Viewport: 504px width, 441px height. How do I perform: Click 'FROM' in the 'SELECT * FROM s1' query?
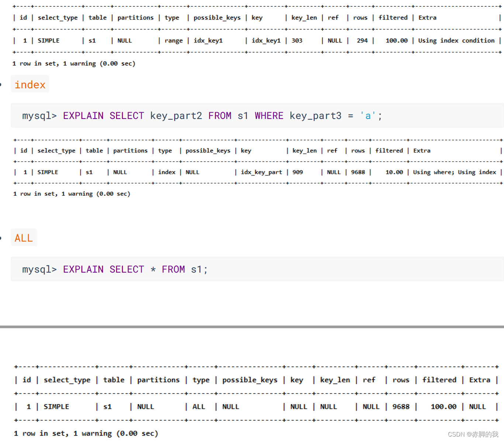[173, 270]
